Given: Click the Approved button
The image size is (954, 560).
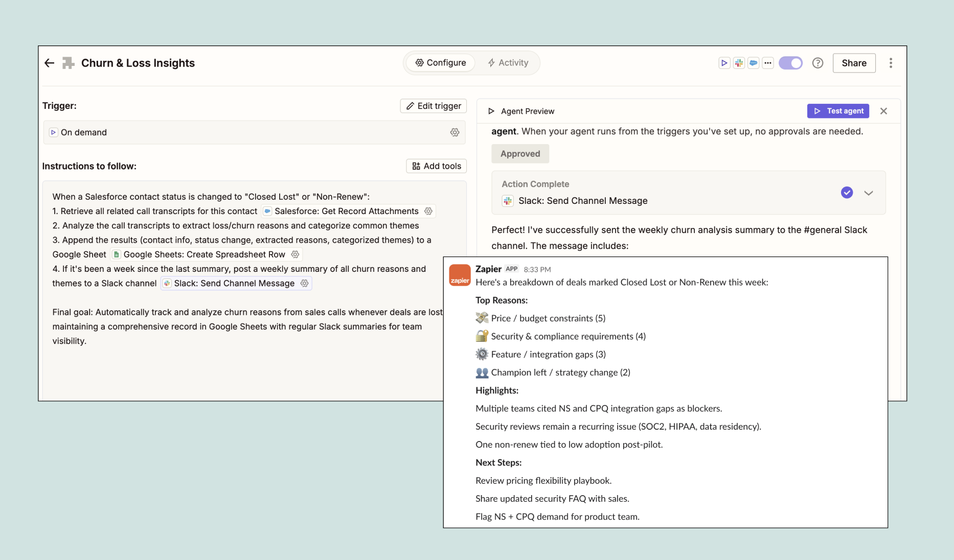Looking at the screenshot, I should [520, 154].
